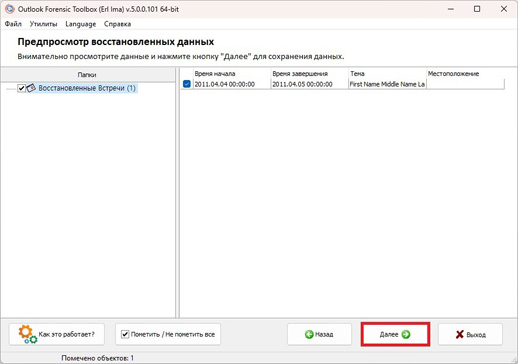
Task: Open the Файл menu
Action: (x=13, y=24)
